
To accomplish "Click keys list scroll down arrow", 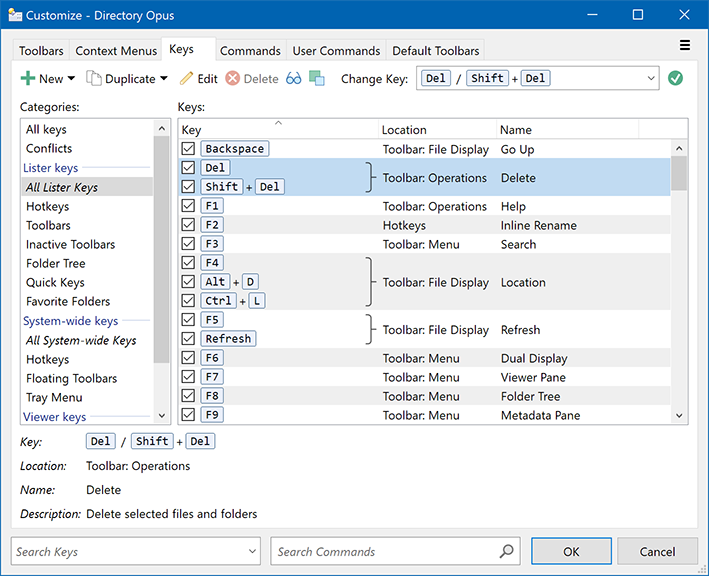I will 679,415.
